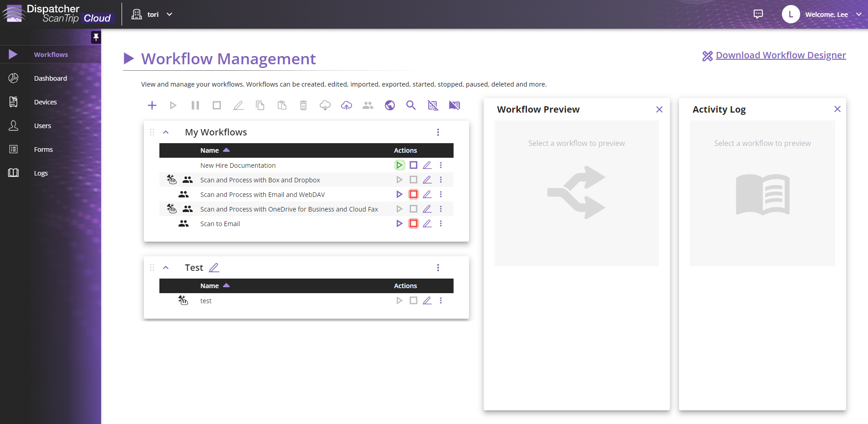Open more options for Box and Dropbox workflow
Image resolution: width=868 pixels, height=424 pixels.
[441, 180]
